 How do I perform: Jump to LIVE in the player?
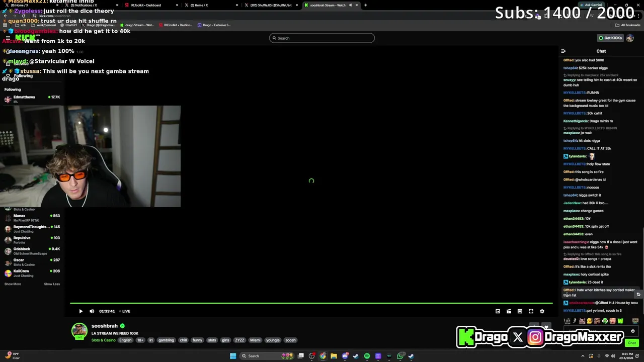[125, 311]
